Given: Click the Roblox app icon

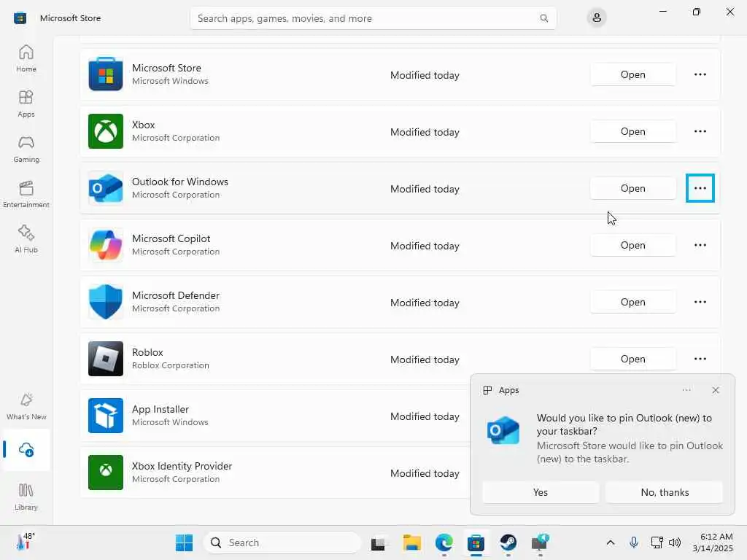Looking at the screenshot, I should click(x=106, y=359).
